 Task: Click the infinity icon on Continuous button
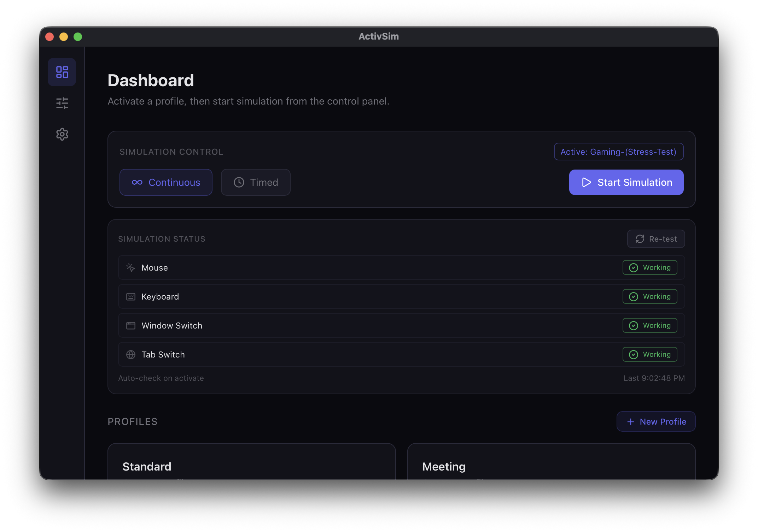pos(138,182)
